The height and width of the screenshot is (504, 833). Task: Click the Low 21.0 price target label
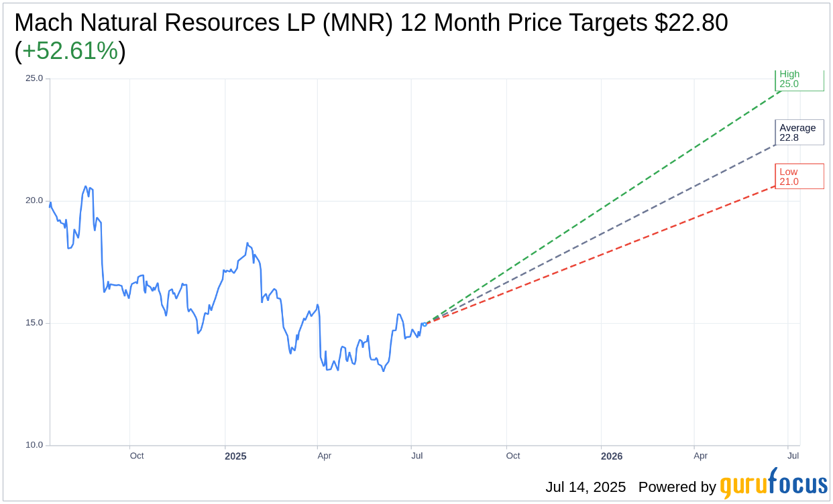coord(799,177)
